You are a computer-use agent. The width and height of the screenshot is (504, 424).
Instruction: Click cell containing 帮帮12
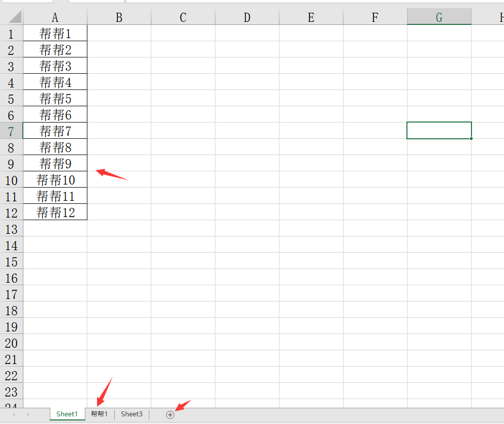tap(55, 213)
